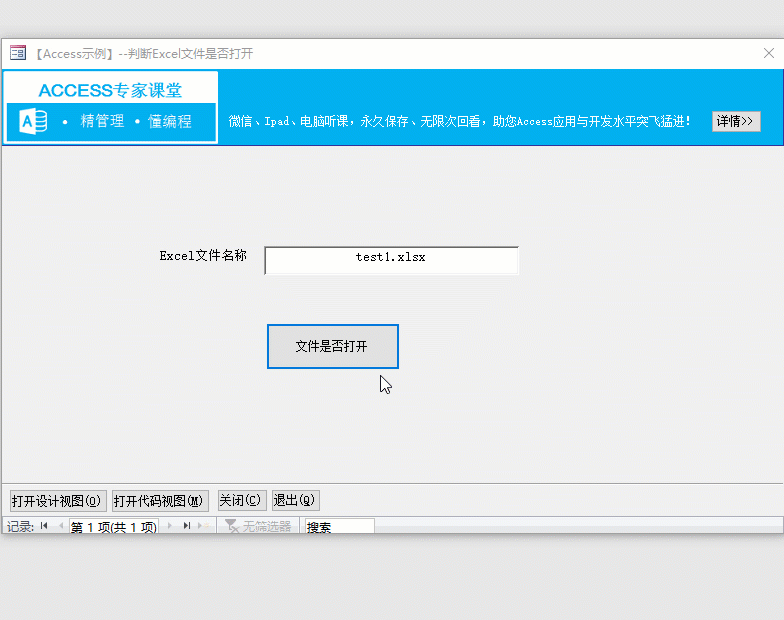The width and height of the screenshot is (784, 620).
Task: Click the 退出(Q) button
Action: [x=296, y=500]
